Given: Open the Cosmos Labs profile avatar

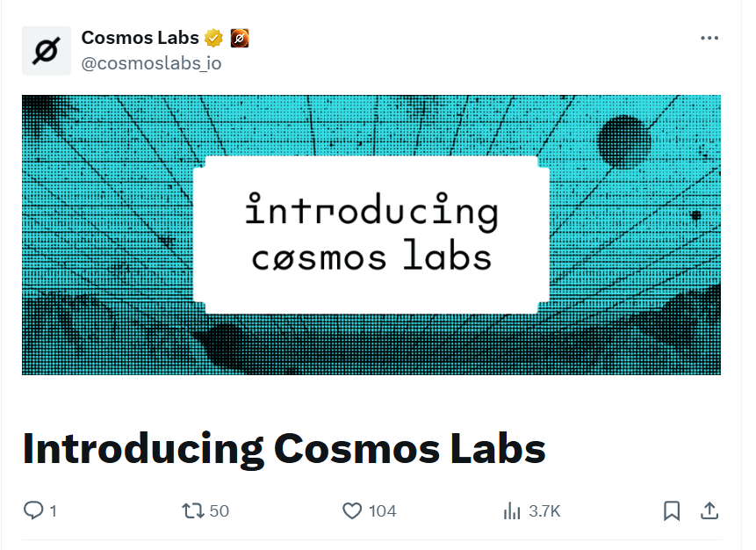Looking at the screenshot, I should pyautogui.click(x=47, y=51).
